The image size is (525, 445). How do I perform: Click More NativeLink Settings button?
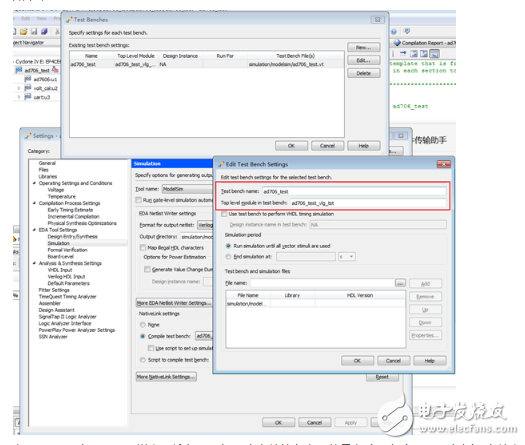(166, 377)
